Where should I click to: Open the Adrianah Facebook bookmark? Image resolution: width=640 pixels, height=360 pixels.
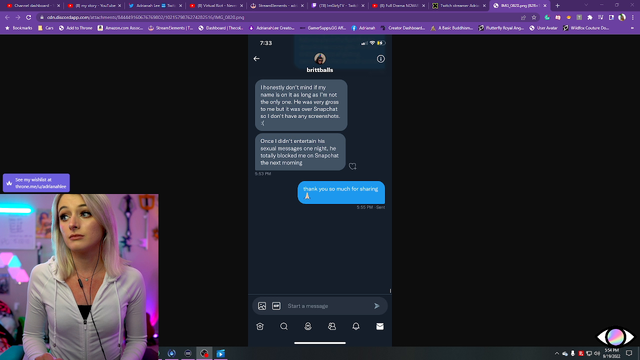tap(363, 28)
